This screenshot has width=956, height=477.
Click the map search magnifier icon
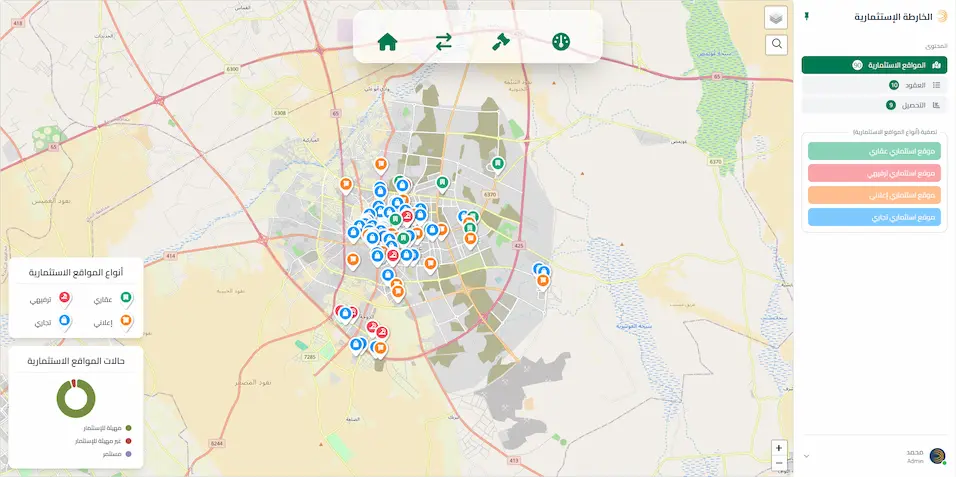[x=776, y=45]
